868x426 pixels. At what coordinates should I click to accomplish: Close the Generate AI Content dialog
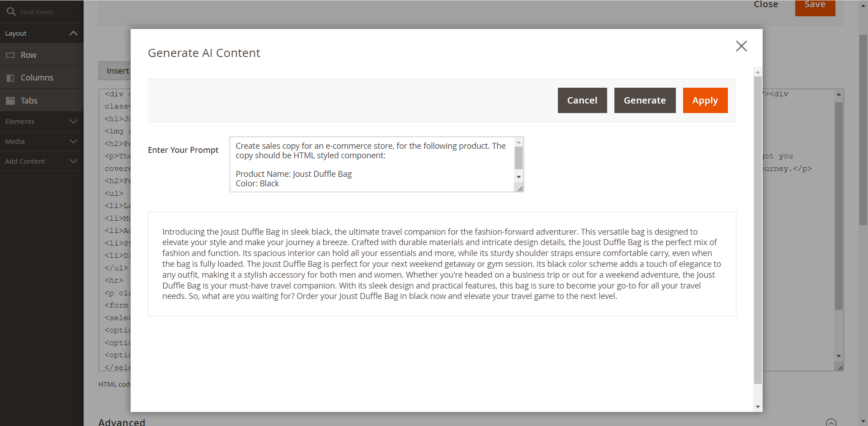click(741, 46)
